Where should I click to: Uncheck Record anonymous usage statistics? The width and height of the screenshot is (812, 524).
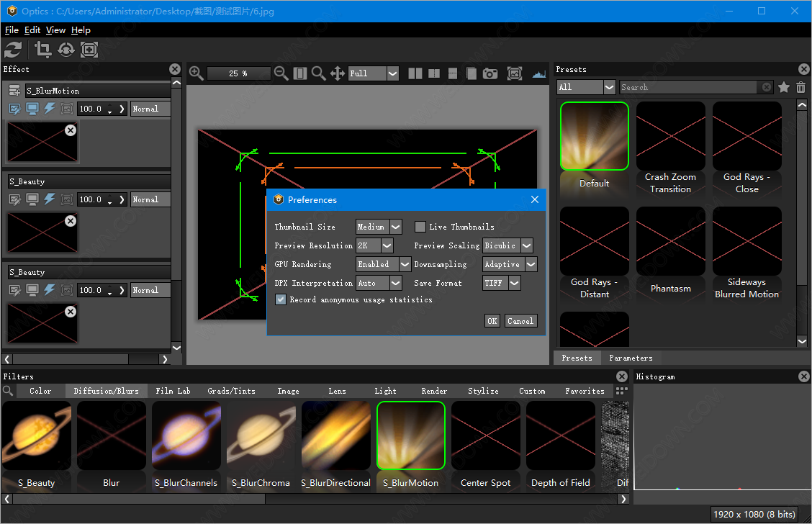[281, 300]
